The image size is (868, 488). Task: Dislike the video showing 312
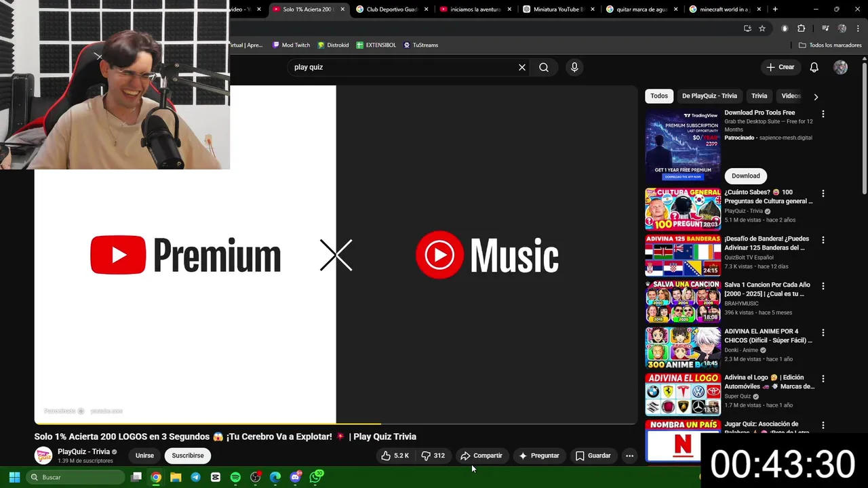pyautogui.click(x=433, y=455)
